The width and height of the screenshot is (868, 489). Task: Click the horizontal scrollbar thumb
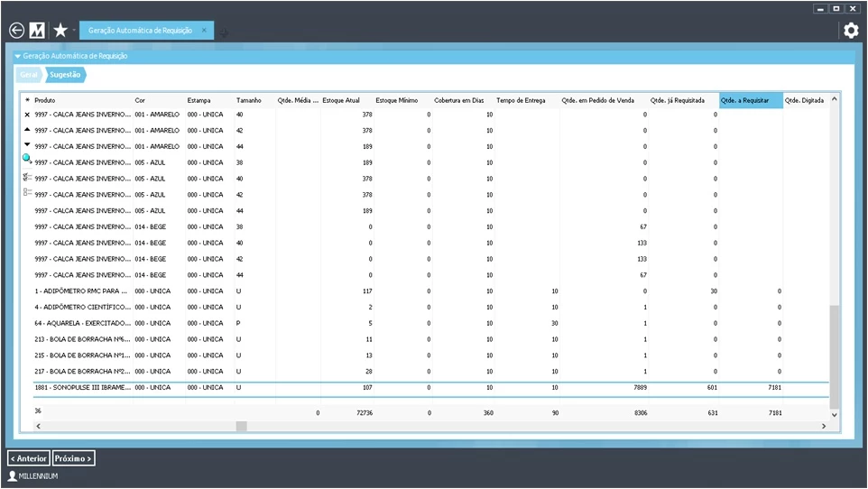[x=241, y=426]
